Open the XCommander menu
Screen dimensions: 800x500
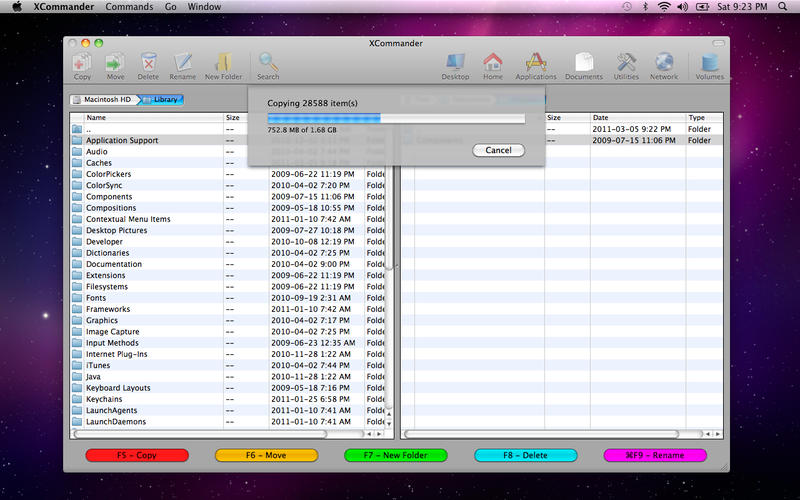click(x=64, y=7)
